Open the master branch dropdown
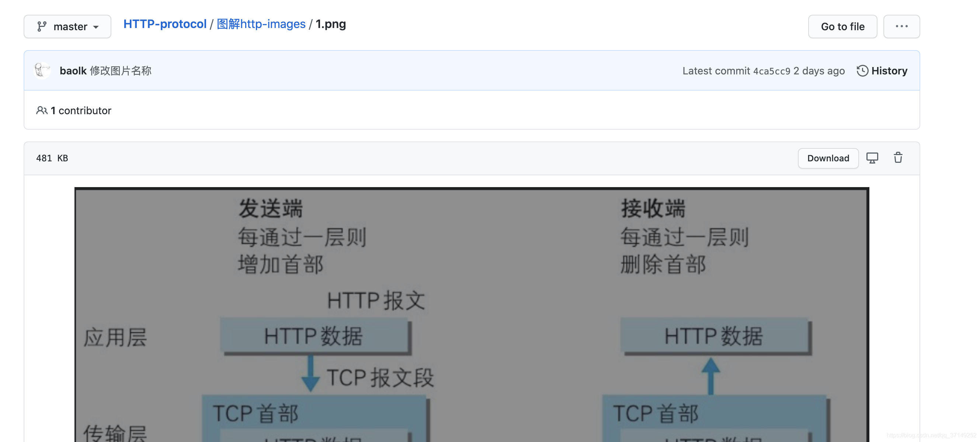The image size is (980, 442). pyautogui.click(x=67, y=27)
